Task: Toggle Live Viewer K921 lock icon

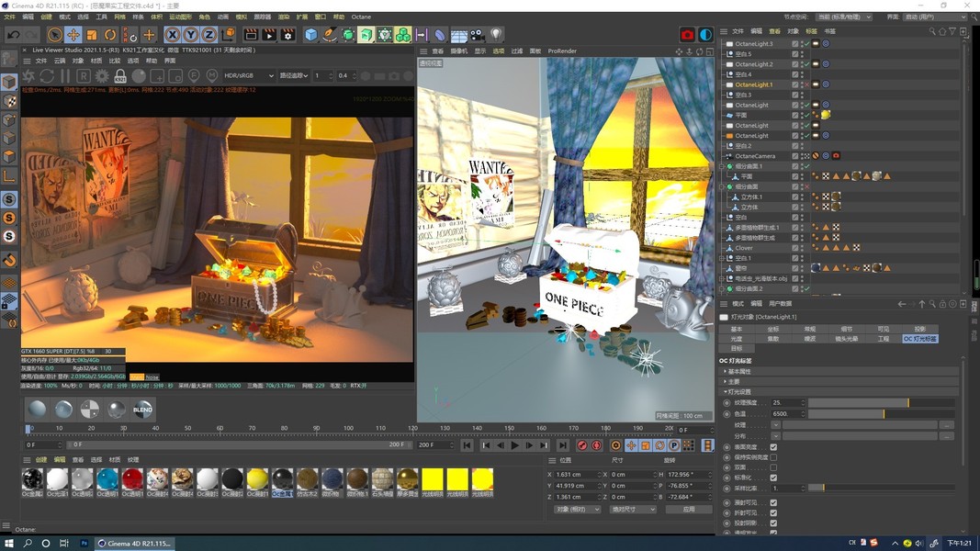Action: 120,75
